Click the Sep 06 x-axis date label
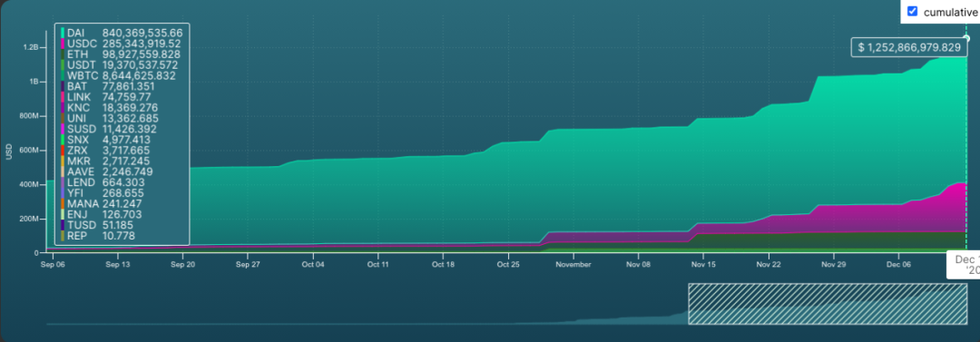Image resolution: width=980 pixels, height=342 pixels. 54,265
